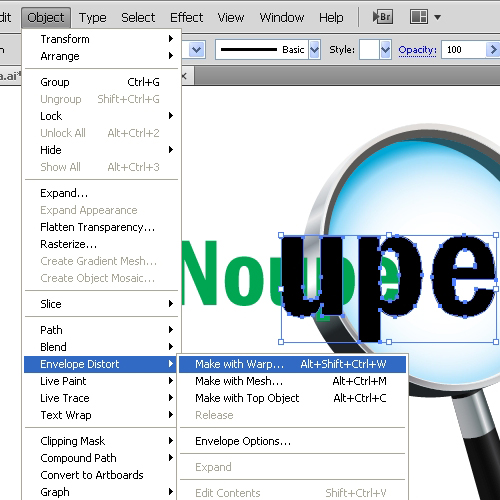This screenshot has width=500, height=500.
Task: Expand the Compound Path submenu
Action: [x=100, y=458]
